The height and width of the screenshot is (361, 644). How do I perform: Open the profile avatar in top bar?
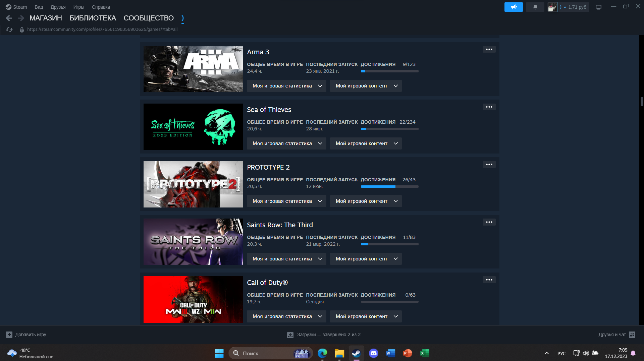(x=552, y=7)
